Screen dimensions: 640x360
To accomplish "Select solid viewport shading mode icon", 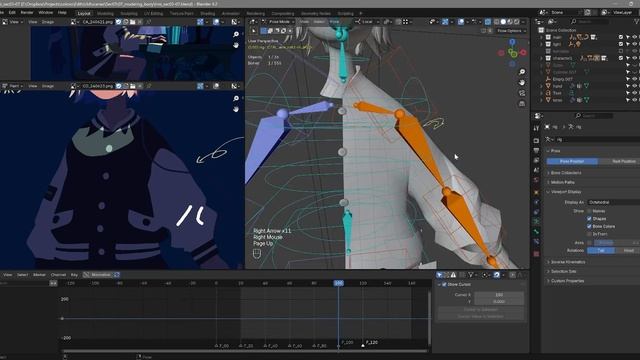I will point(503,22).
